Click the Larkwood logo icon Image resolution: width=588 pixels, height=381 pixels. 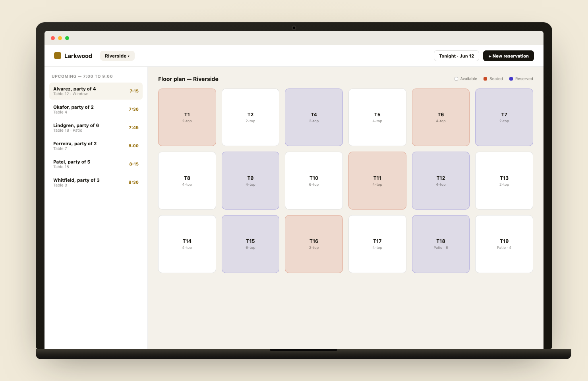58,56
